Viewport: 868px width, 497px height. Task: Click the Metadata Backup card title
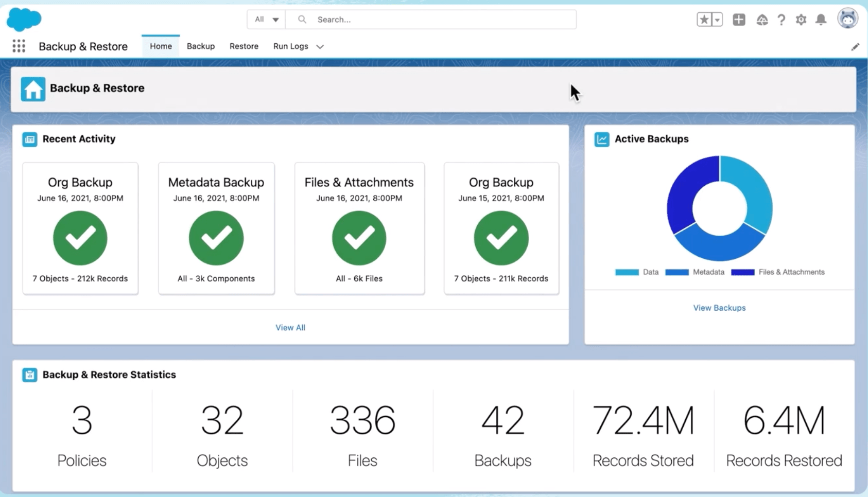tap(216, 183)
